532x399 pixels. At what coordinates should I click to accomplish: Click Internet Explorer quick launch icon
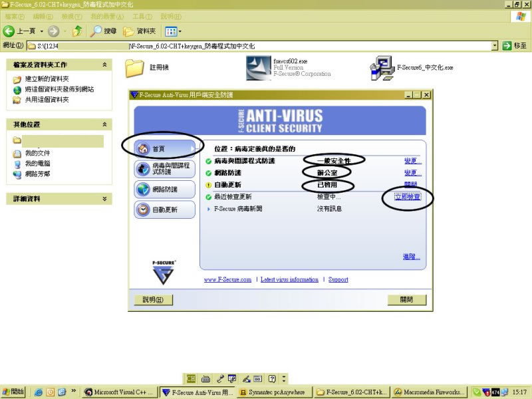(x=39, y=392)
